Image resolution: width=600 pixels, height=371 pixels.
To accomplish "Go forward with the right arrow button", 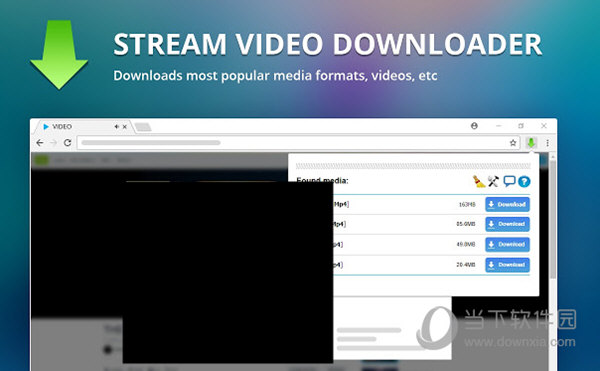I will (x=54, y=143).
